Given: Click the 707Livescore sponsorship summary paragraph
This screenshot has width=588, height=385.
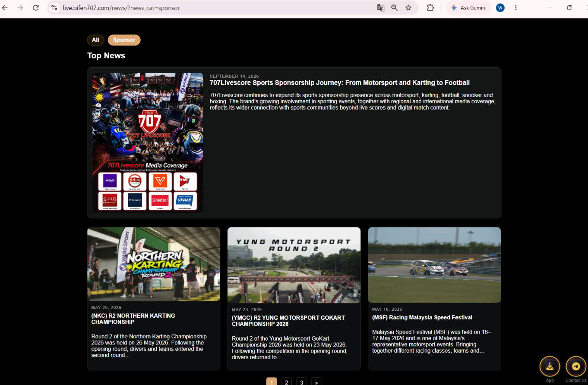Looking at the screenshot, I should point(352,101).
